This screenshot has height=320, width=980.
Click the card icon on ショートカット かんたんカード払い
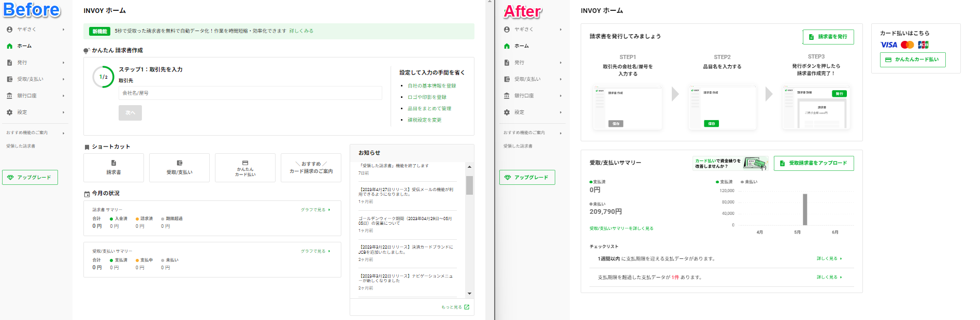[245, 163]
